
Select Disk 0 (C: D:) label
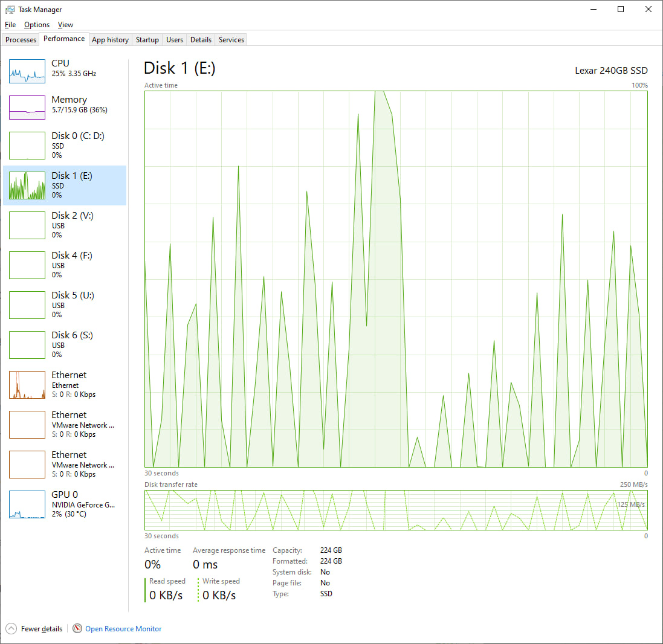[x=78, y=136]
